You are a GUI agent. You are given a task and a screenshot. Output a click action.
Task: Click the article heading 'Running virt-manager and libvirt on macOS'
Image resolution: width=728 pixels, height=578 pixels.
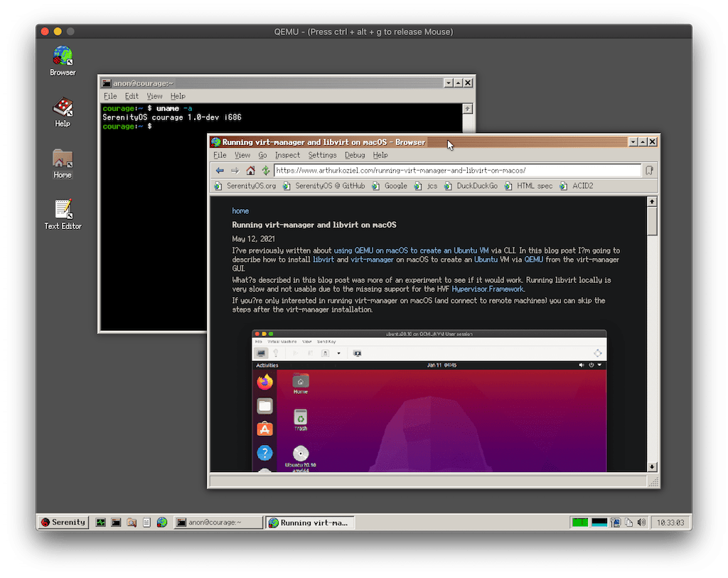click(x=314, y=225)
